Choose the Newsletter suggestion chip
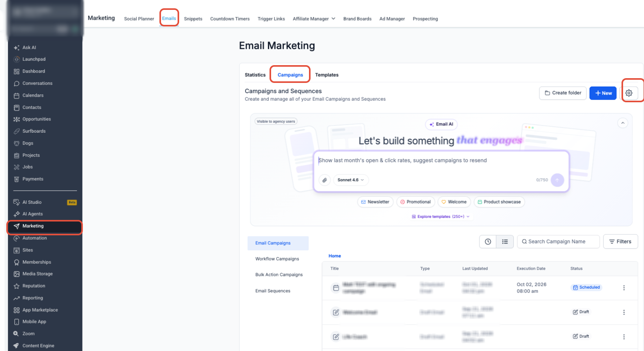 point(375,202)
